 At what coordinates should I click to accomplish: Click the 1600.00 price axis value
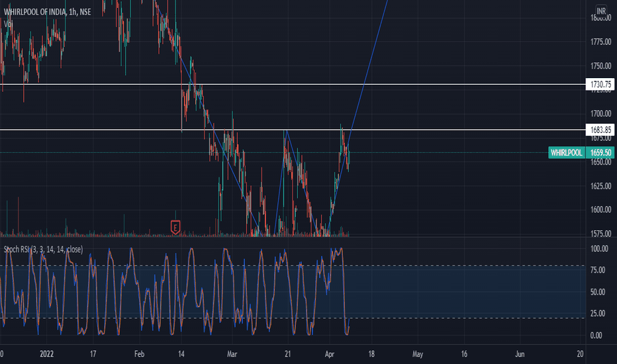click(600, 210)
